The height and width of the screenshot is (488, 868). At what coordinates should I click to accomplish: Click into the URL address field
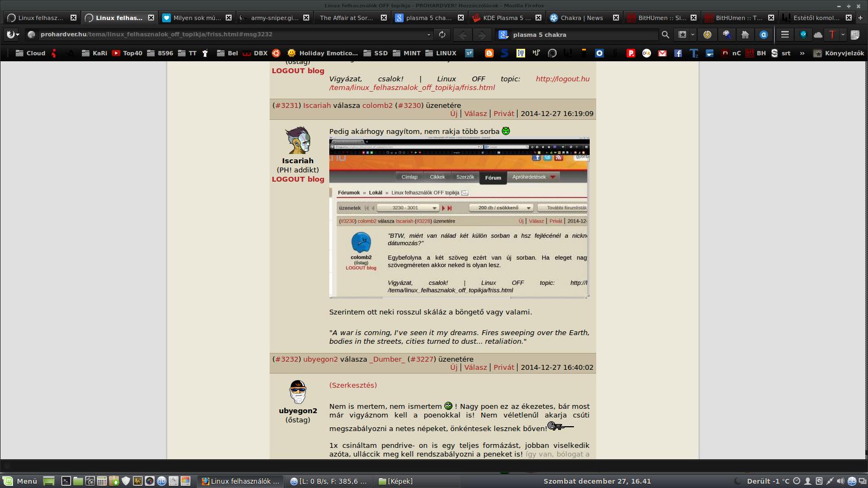231,35
